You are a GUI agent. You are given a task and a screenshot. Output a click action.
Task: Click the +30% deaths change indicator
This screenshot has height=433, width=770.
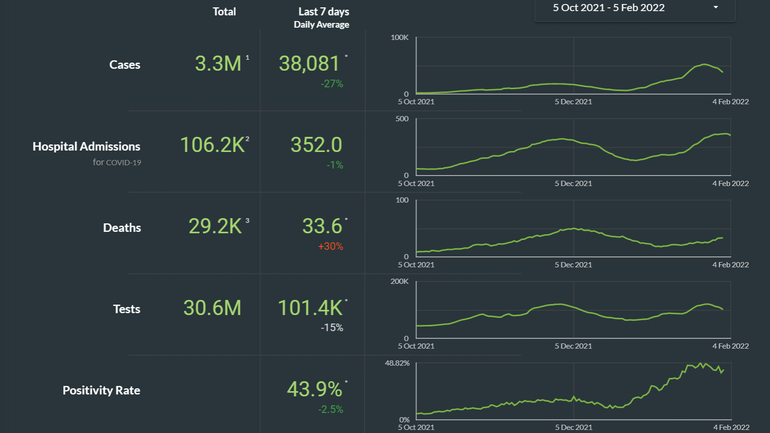click(x=331, y=246)
